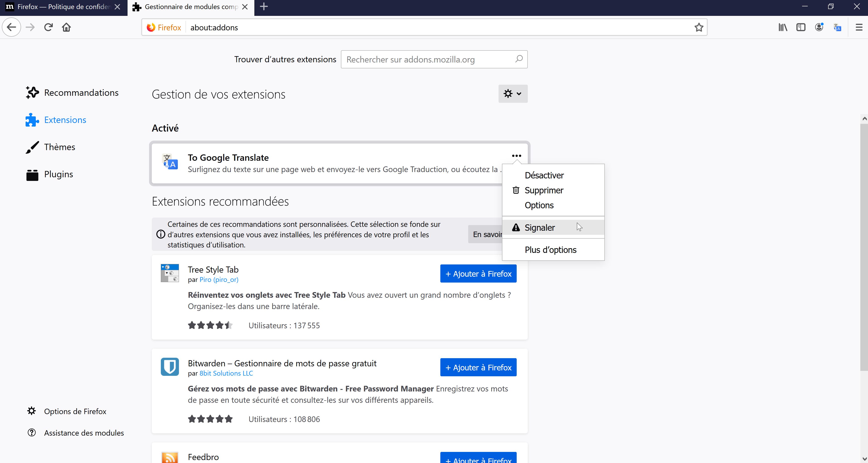
Task: Click the En savoir plus button
Action: (x=485, y=234)
